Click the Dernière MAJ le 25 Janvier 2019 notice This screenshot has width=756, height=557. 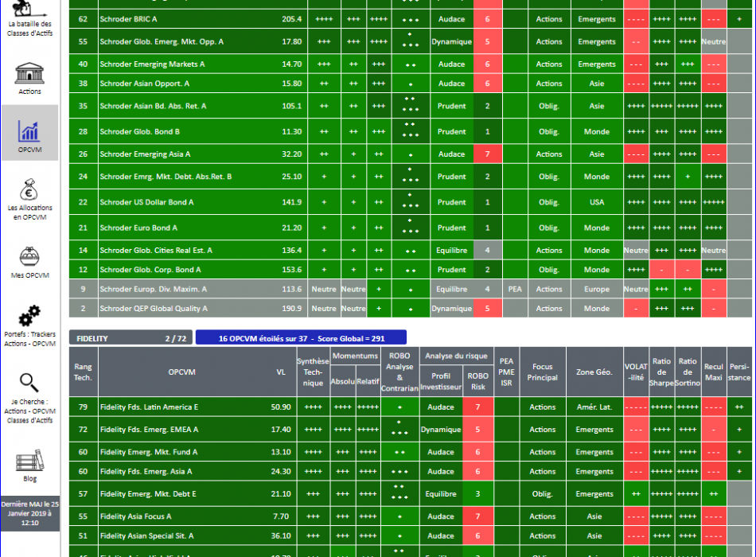30,513
